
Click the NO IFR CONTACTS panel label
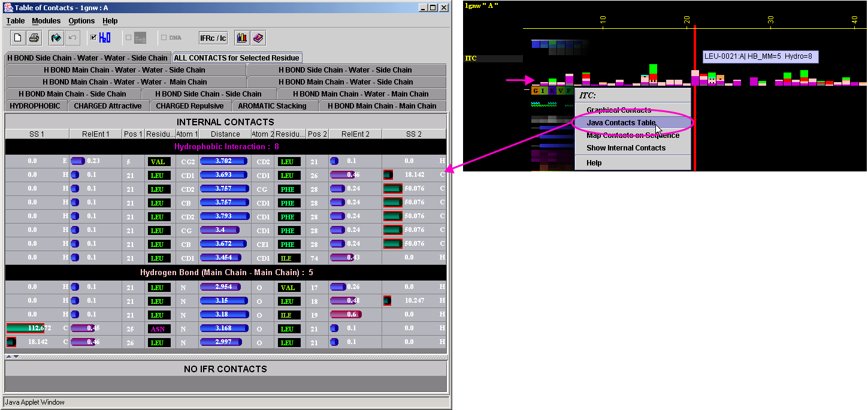click(x=225, y=369)
